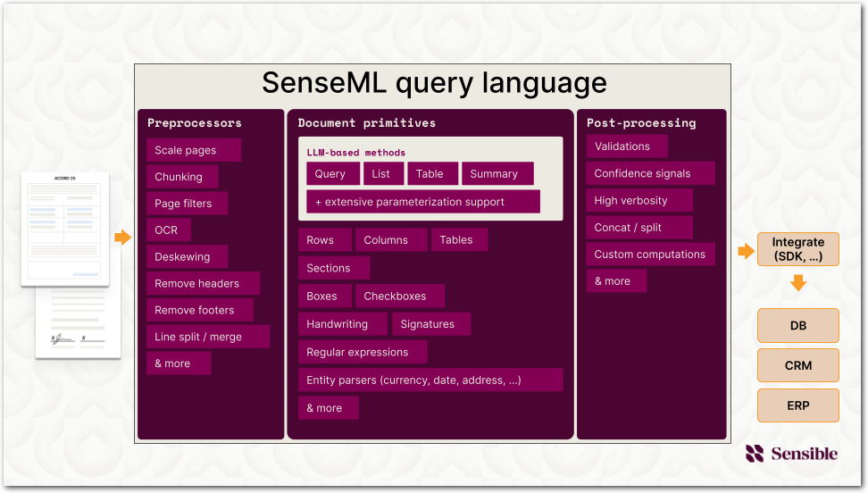The height and width of the screenshot is (493, 868).
Task: Click the signed page thumbnail behind ACORD
Action: point(78,323)
